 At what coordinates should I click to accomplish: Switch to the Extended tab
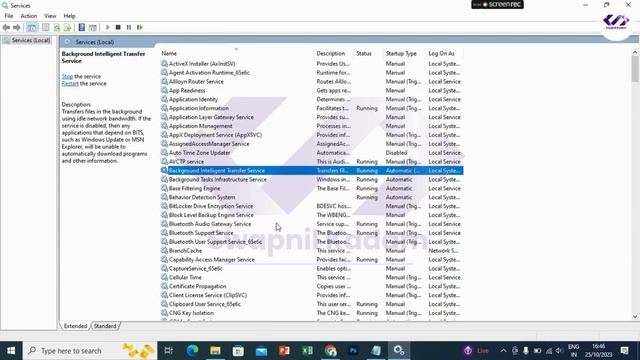76,326
